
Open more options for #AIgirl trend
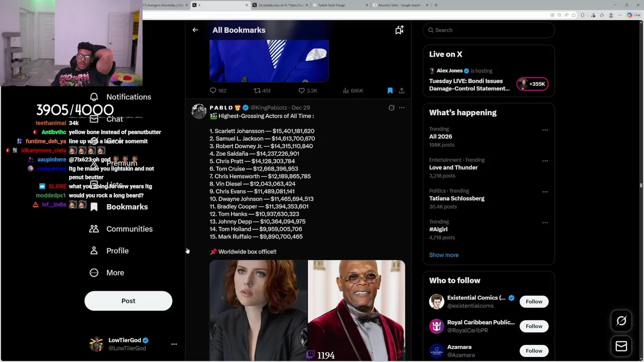(x=545, y=222)
